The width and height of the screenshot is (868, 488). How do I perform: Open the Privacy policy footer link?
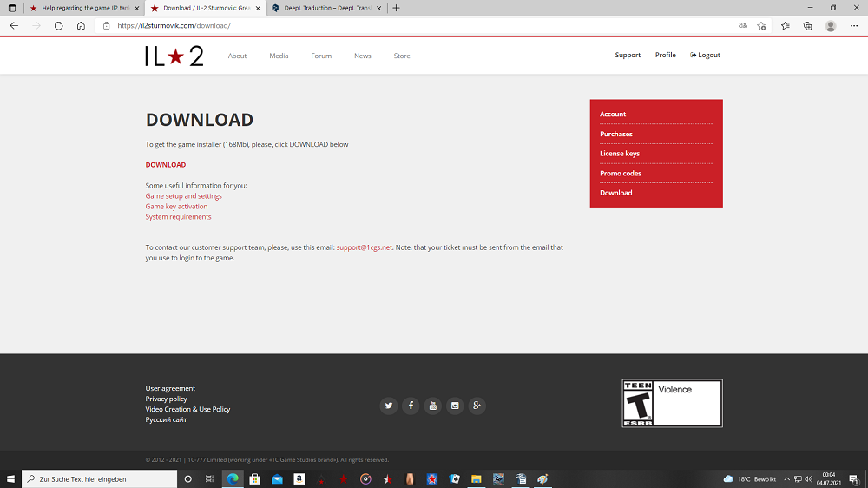tap(166, 399)
